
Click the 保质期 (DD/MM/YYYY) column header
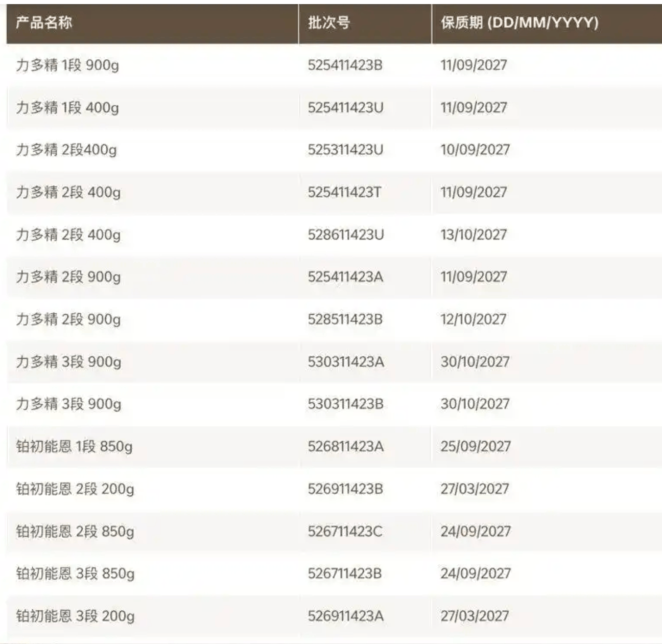click(519, 22)
